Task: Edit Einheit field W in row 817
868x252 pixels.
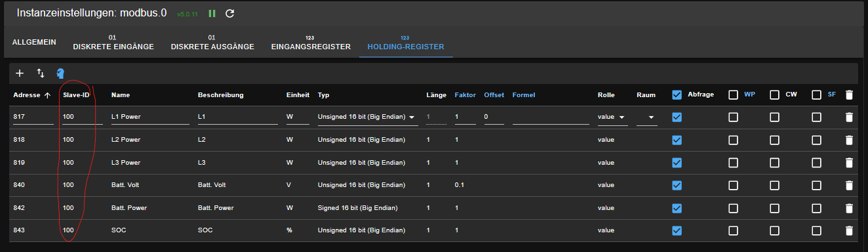Action: 298,117
